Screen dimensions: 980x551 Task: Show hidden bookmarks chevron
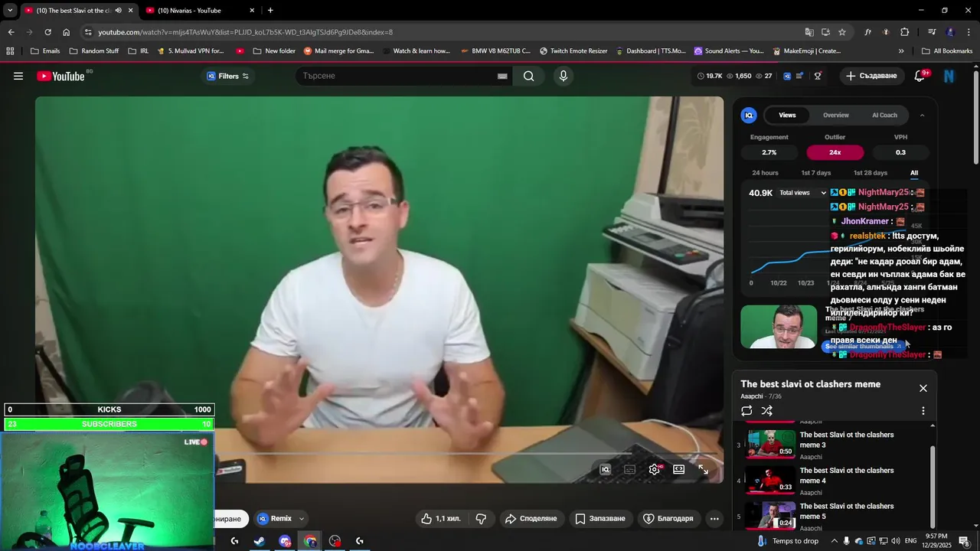point(901,51)
